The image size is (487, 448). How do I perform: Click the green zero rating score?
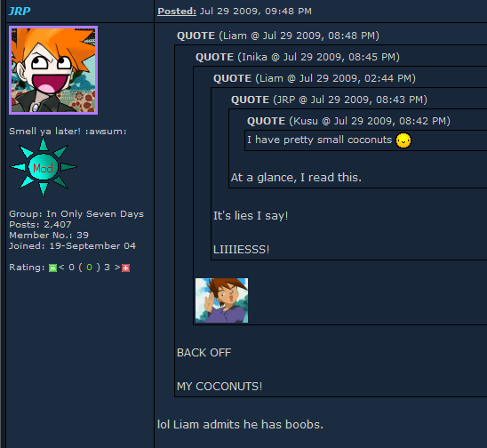[x=90, y=268]
